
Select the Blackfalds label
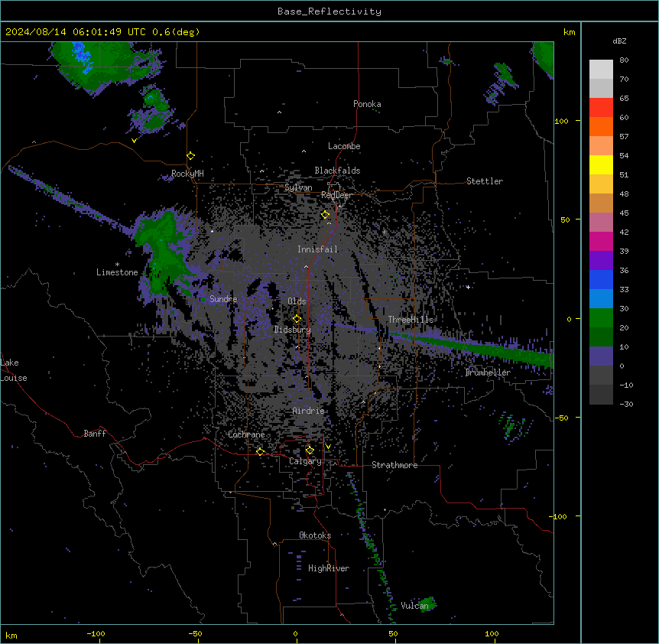[x=337, y=171]
